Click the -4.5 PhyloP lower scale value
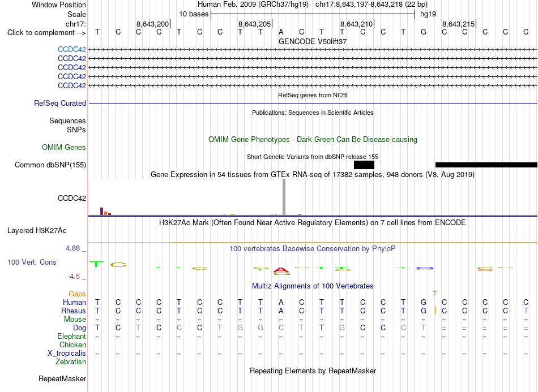Viewport: 538px width, 392px height. pos(74,277)
